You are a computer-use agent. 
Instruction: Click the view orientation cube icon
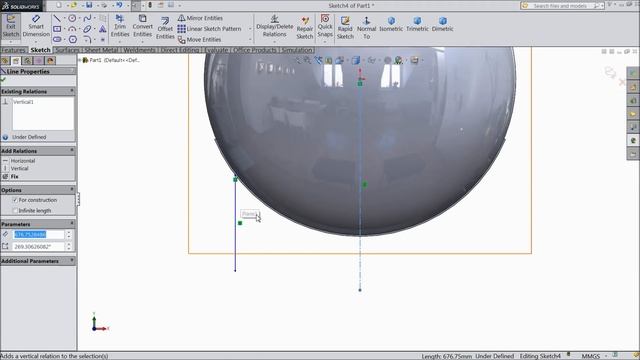[356, 60]
